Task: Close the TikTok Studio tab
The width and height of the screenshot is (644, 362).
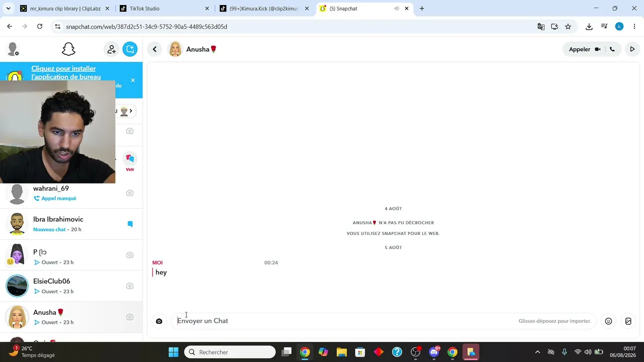Action: [x=207, y=9]
